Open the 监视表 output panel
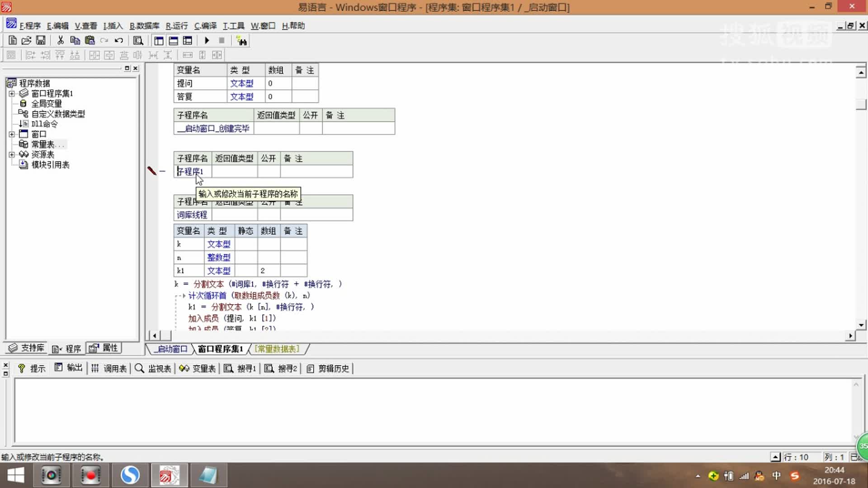868x488 pixels. 154,369
